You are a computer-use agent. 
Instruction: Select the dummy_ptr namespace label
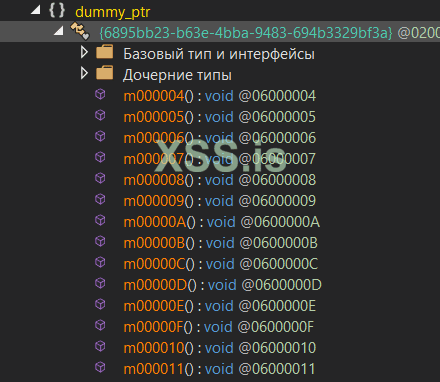(x=112, y=12)
